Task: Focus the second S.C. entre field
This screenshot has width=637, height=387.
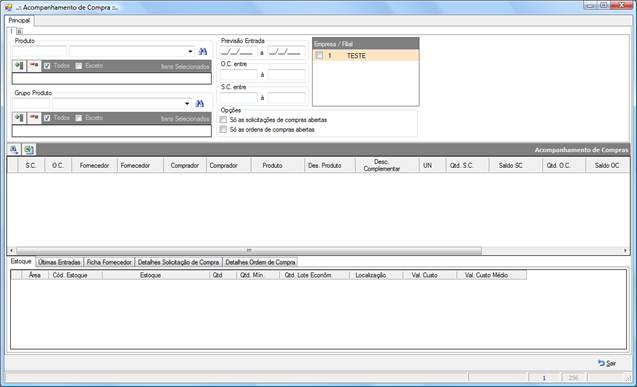Action: tap(286, 98)
